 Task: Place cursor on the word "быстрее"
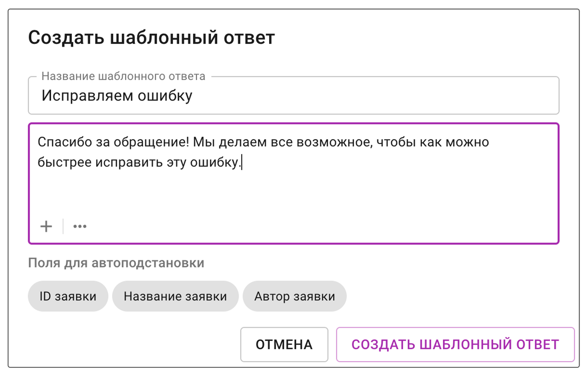tap(64, 162)
